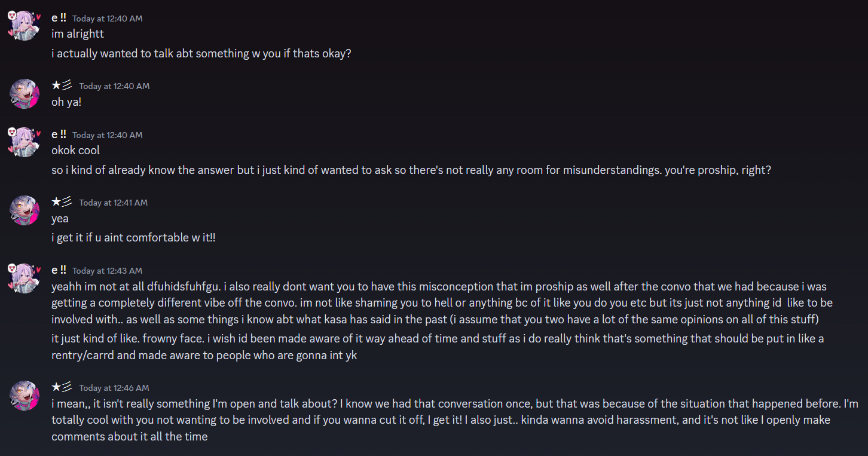Screen dimensions: 868x456
Task: Open profile from "e !!" name at 12:43 AM
Action: (x=59, y=270)
